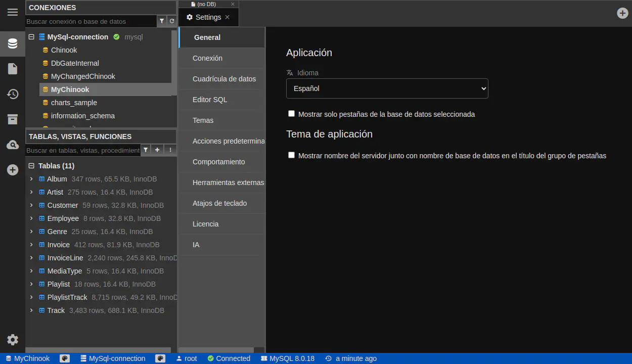Click the Connected status in status bar
632x364 pixels.
coord(229,358)
